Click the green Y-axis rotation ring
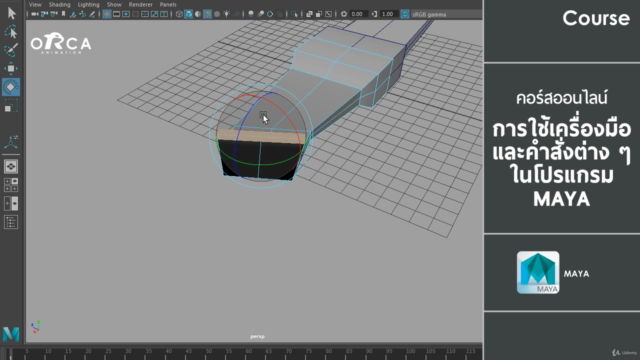Screen dimensions: 640x360 (261, 164)
